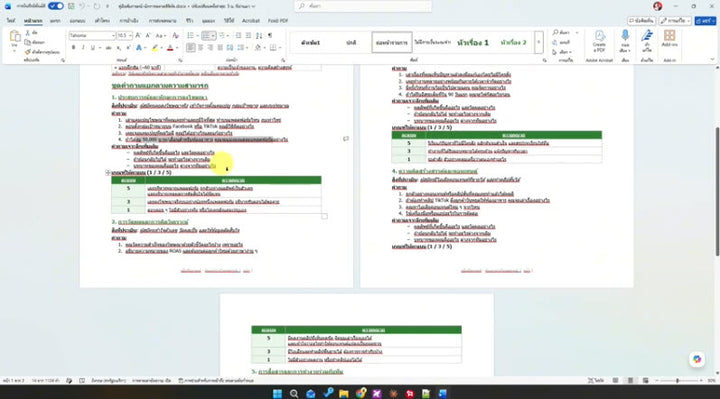Click the Comments button at top right
This screenshot has width=720, height=399.
641,21
